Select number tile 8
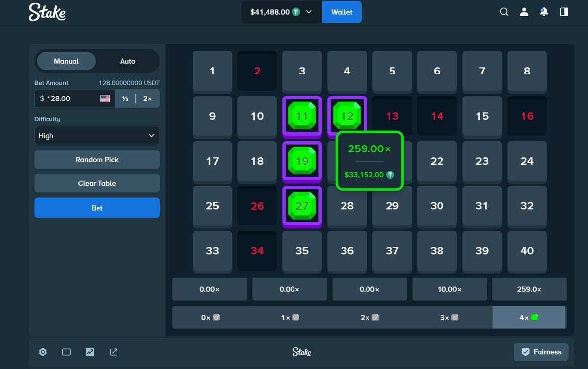Image resolution: width=588 pixels, height=369 pixels. [527, 71]
